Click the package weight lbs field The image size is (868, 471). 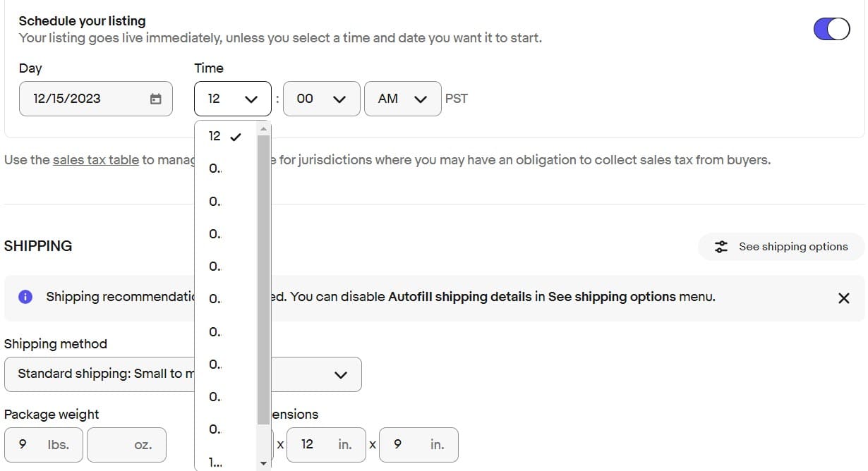(x=43, y=445)
